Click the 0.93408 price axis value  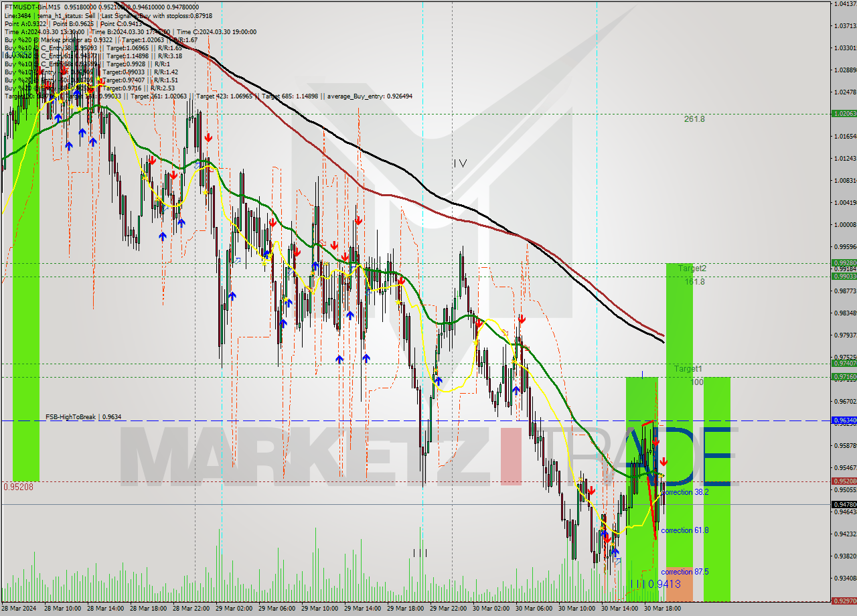coord(845,578)
